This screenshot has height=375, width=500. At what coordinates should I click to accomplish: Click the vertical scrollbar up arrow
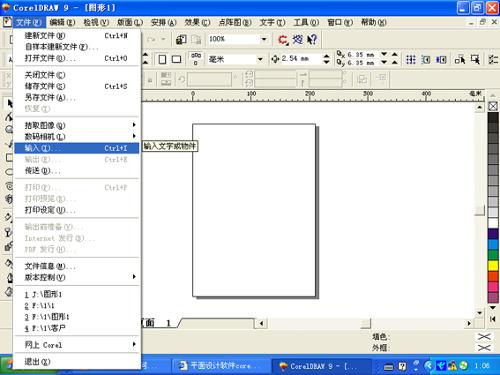point(479,107)
